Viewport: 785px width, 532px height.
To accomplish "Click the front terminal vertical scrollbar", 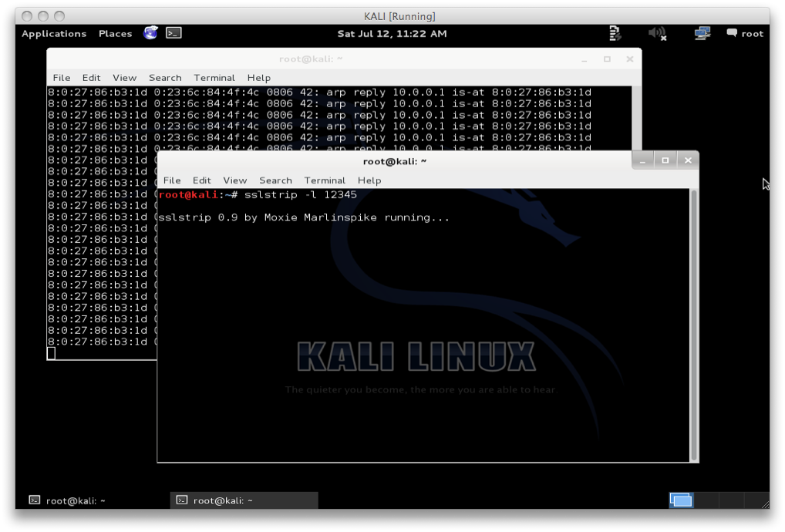I will pyautogui.click(x=694, y=325).
